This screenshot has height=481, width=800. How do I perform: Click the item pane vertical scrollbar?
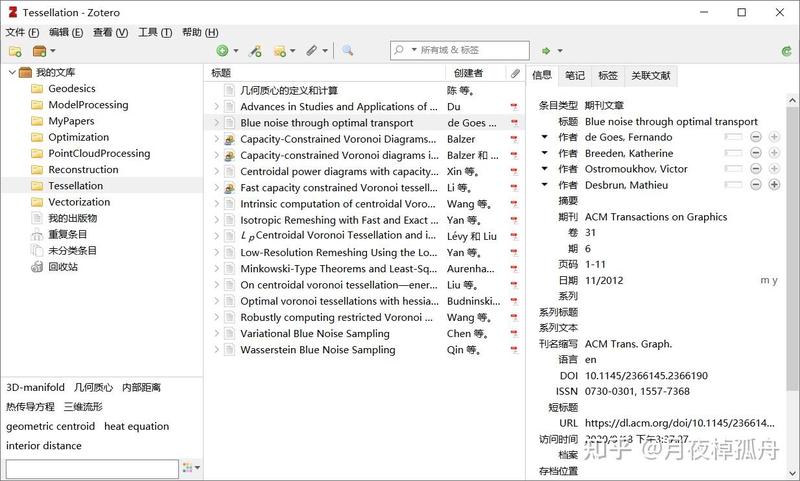(x=791, y=248)
